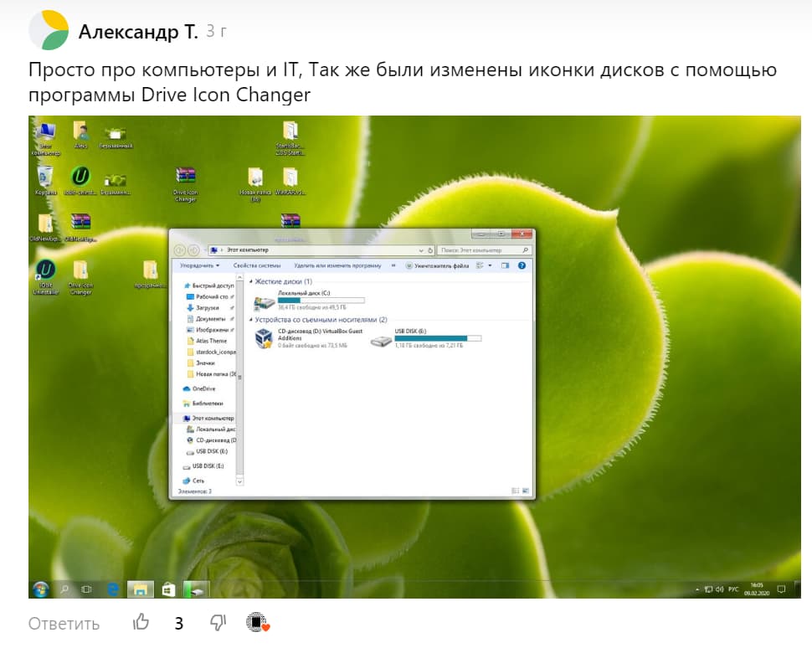Open the Упорядочить dropdown menu

(x=200, y=265)
